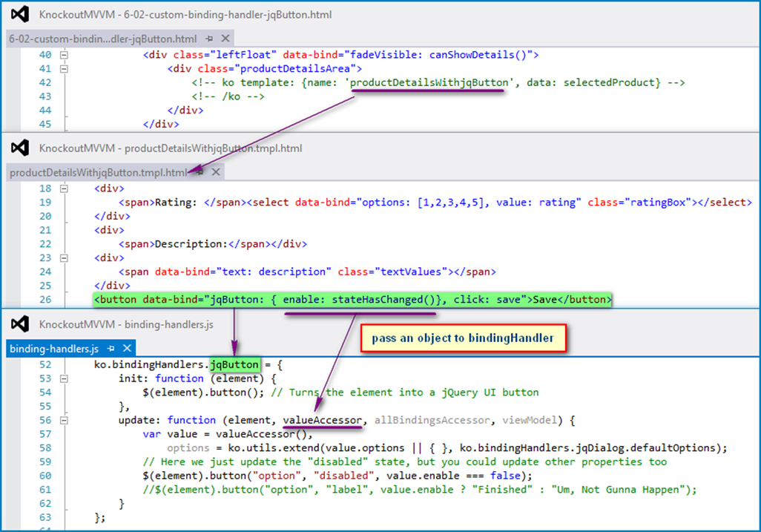This screenshot has width=761, height=532.
Task: Collapse the Rating div at line 18
Action: click(x=65, y=188)
